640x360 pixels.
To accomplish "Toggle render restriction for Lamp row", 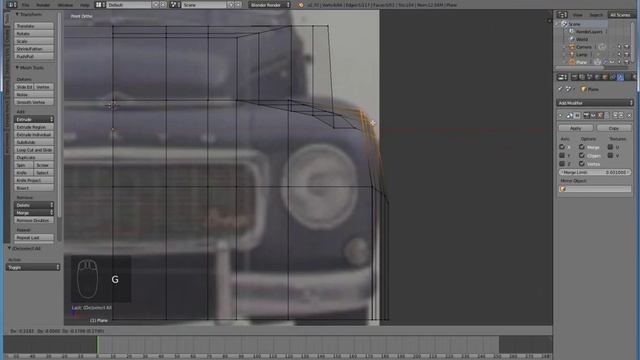I will pos(627,54).
